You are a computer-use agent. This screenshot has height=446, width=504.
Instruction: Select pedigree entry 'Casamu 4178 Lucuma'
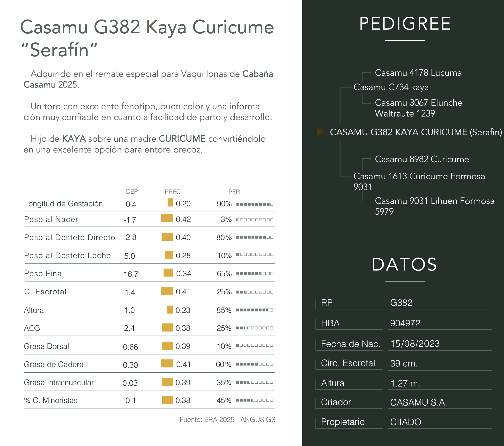pos(418,73)
